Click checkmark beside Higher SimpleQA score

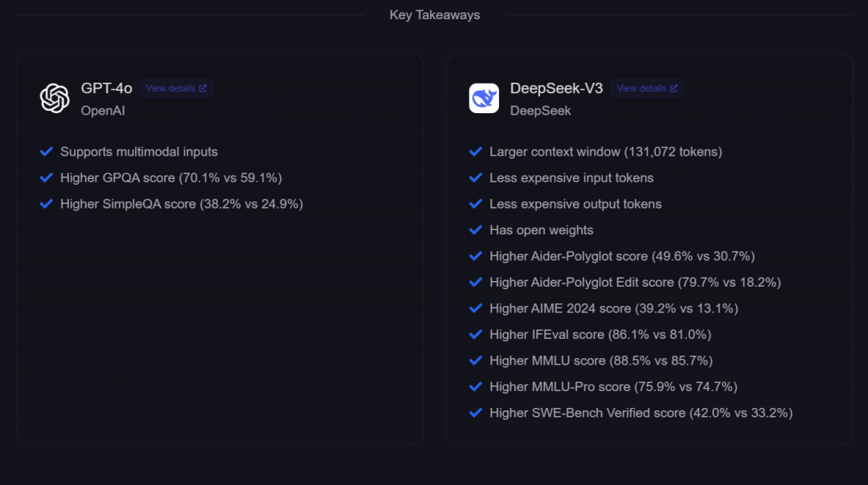(47, 204)
